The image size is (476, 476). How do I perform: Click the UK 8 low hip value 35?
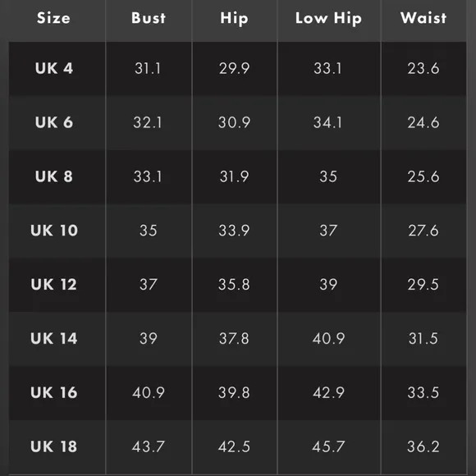pyautogui.click(x=328, y=176)
